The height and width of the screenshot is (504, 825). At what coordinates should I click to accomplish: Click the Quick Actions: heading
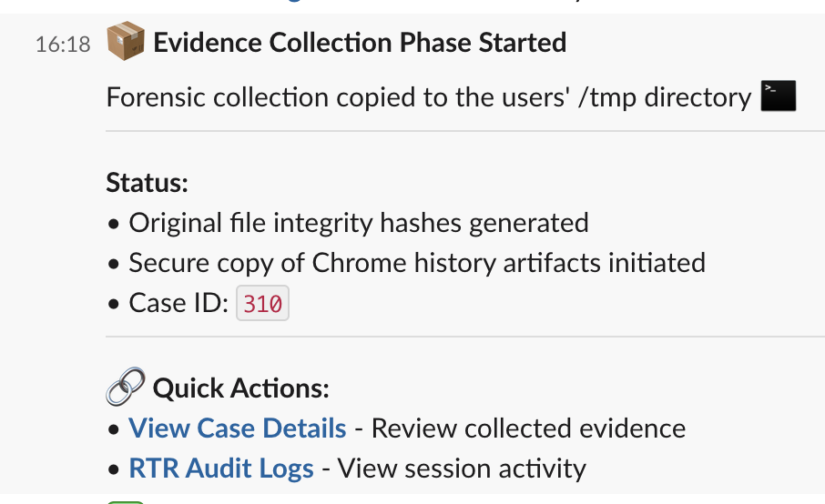(x=241, y=388)
